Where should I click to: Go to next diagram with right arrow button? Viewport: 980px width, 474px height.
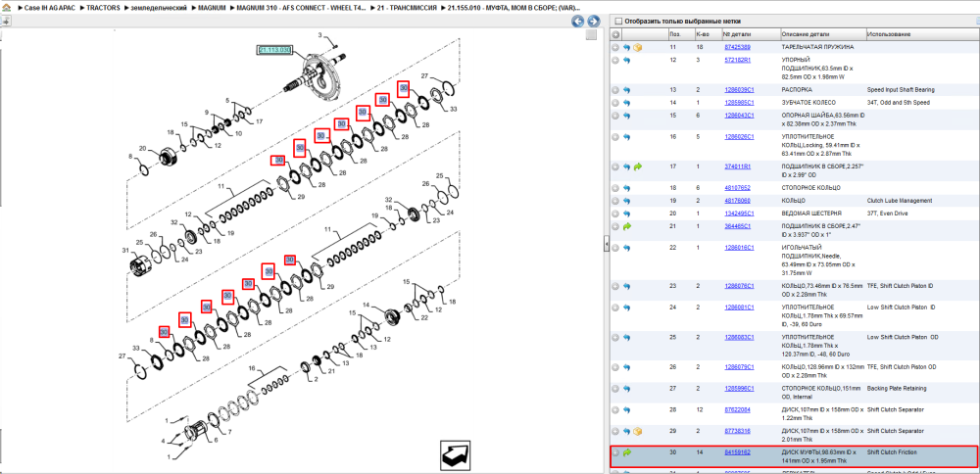[x=594, y=22]
